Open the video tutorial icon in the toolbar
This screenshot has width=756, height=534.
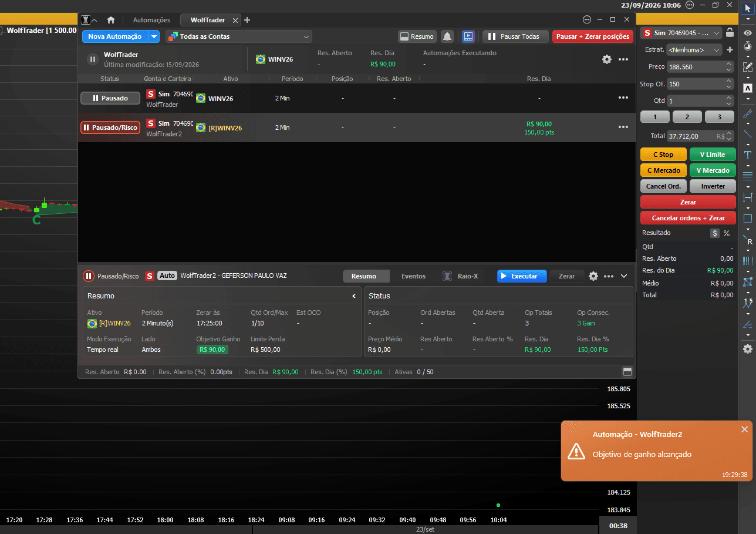tap(468, 36)
